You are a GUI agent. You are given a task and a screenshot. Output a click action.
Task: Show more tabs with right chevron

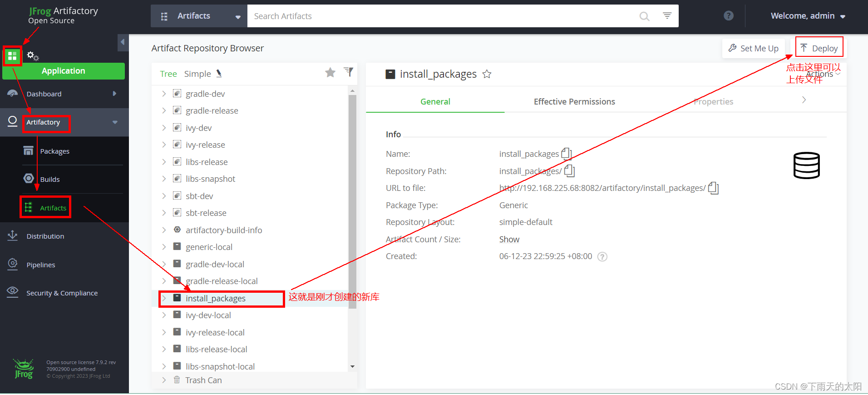(804, 100)
